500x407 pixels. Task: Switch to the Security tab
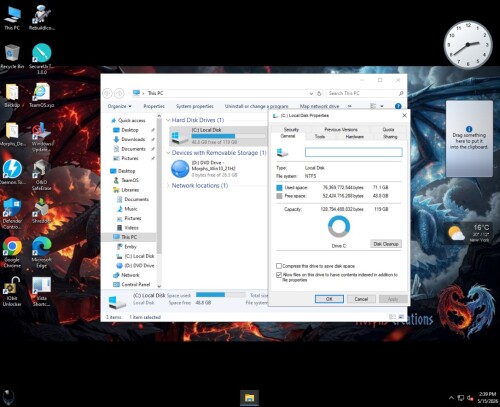point(291,129)
